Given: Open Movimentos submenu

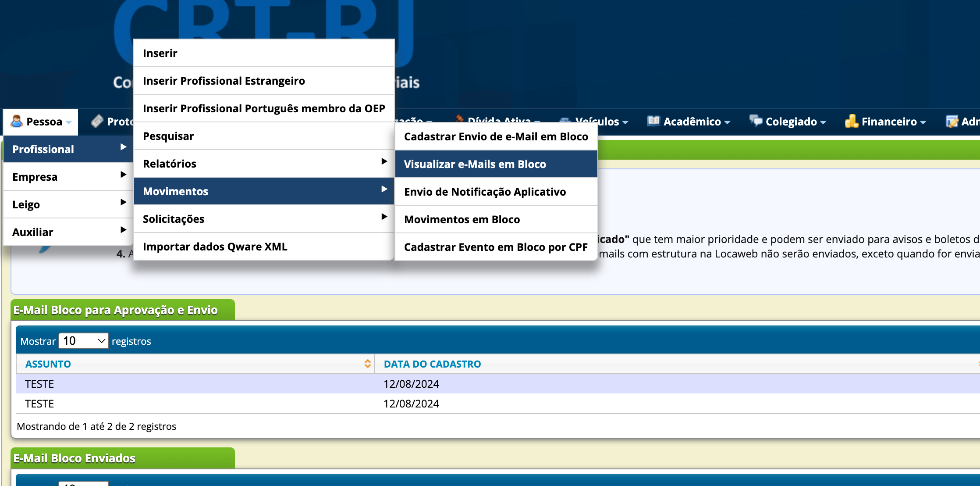Looking at the screenshot, I should click(x=264, y=191).
